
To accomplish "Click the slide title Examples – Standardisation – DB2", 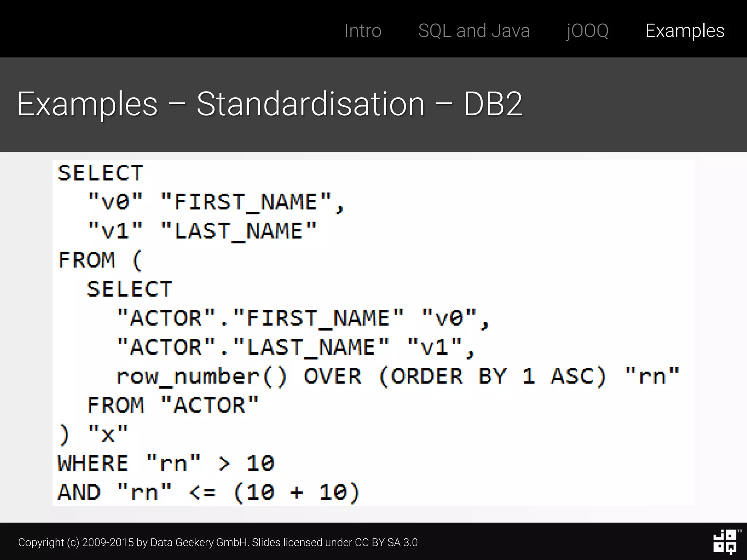I will (x=270, y=104).
